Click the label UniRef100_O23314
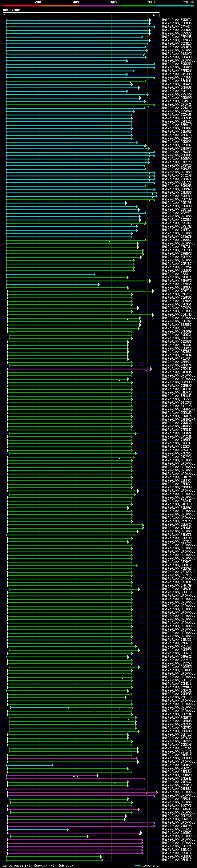 click(177, 274)
